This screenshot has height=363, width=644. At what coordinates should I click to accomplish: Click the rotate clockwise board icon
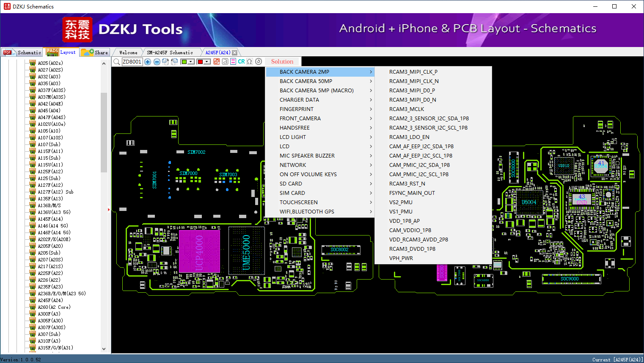165,62
